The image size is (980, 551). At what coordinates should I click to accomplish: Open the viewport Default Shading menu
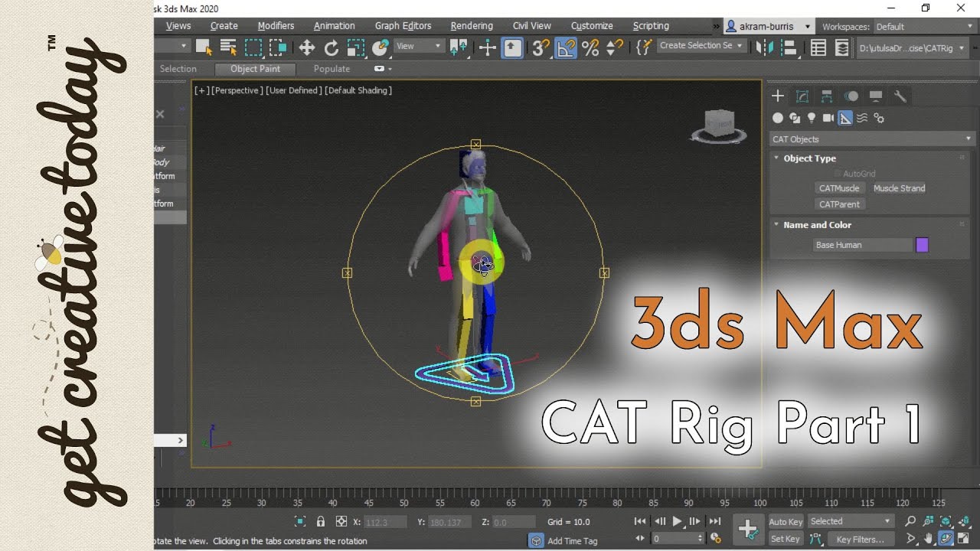(358, 90)
